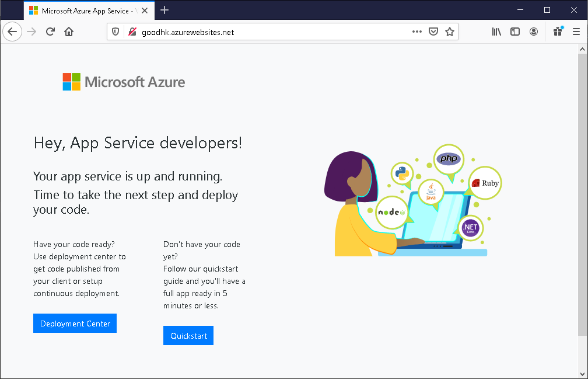The width and height of the screenshot is (588, 379).
Task: Click the Home button in toolbar
Action: 69,32
